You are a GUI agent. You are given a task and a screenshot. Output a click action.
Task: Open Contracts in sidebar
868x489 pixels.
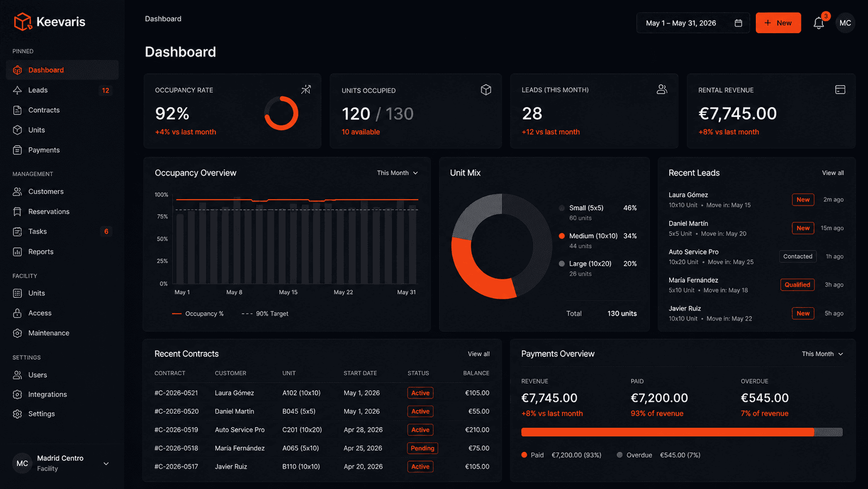(x=62, y=110)
